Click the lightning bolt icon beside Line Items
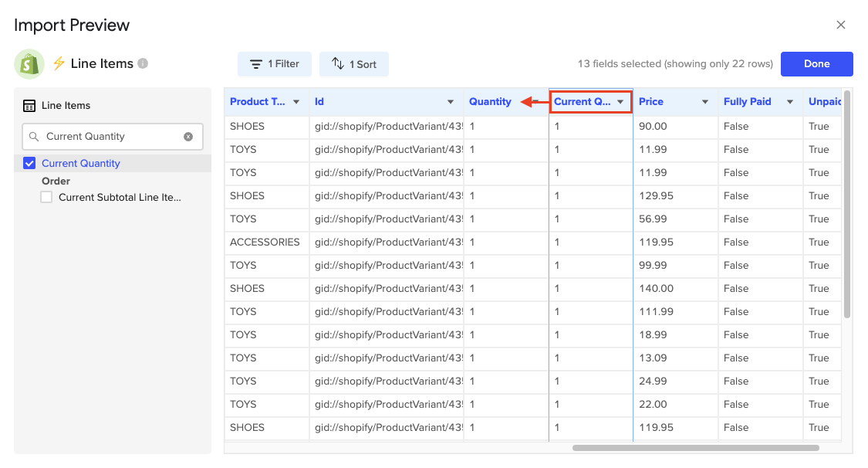Viewport: 868px width, 468px height. click(59, 63)
